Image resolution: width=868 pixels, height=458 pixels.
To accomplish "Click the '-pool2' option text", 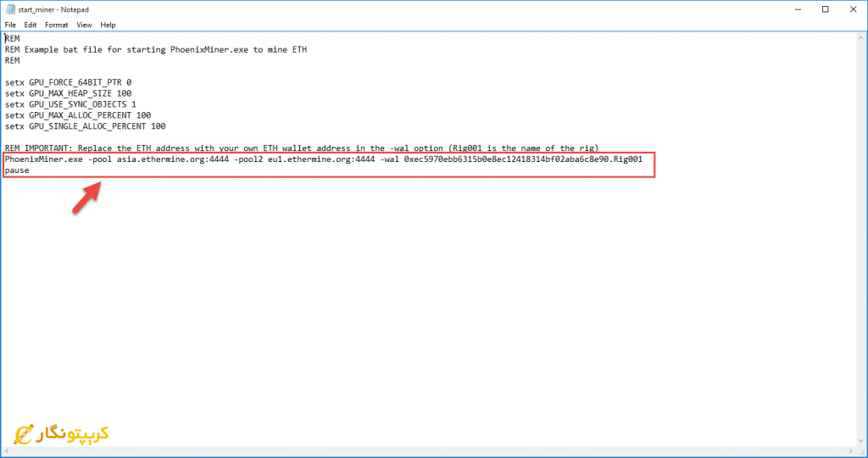I will coord(248,159).
